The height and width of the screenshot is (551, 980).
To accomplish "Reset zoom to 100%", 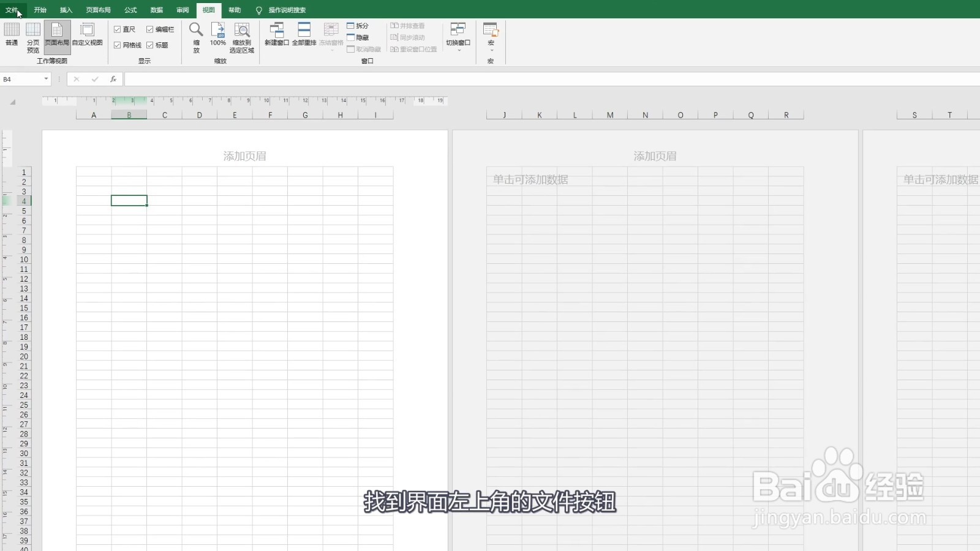I will point(218,36).
